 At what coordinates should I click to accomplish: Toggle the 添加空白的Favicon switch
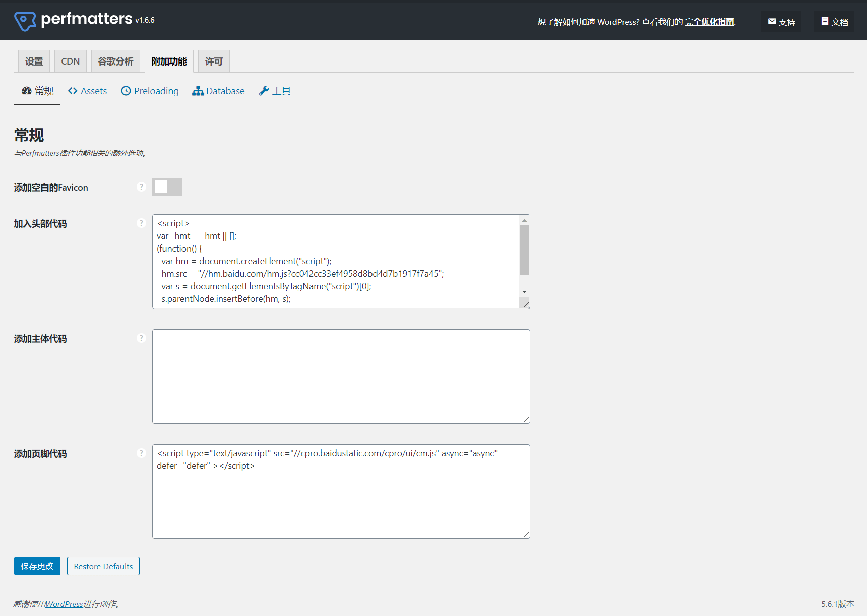click(167, 187)
